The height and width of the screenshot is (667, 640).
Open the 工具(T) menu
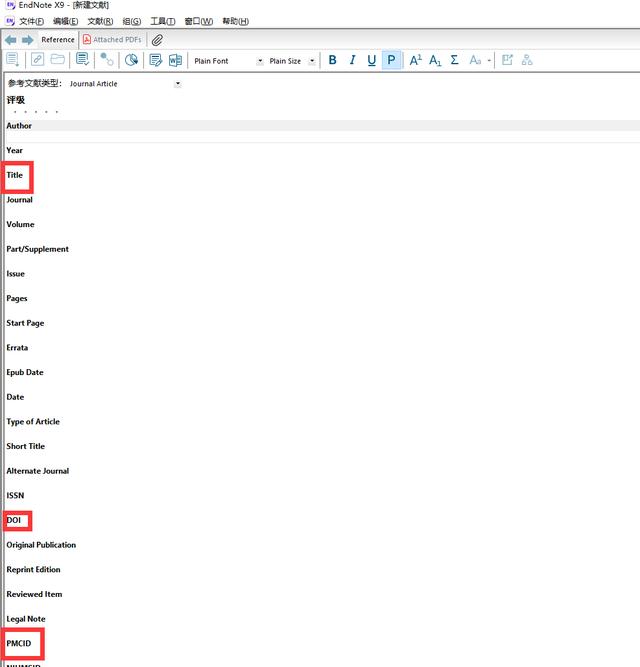[x=162, y=21]
